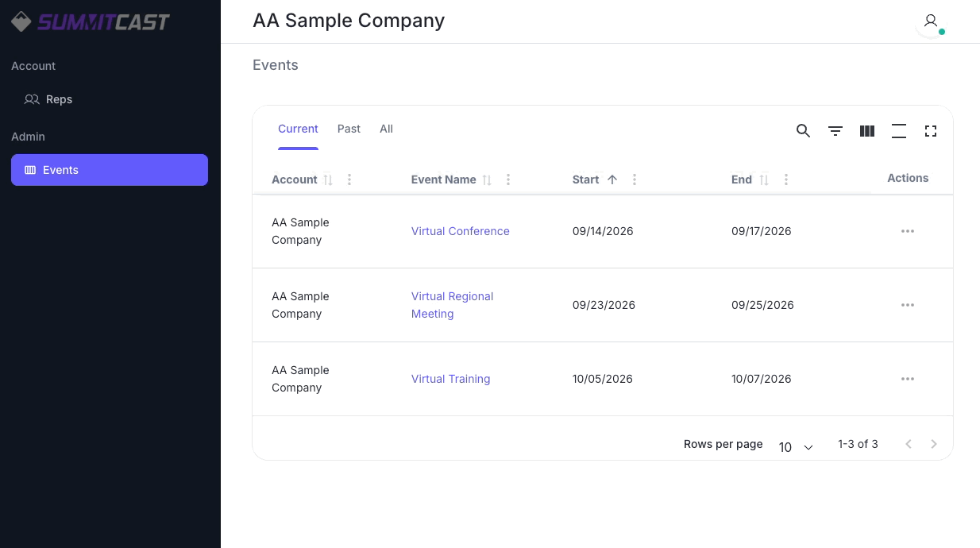Click Account cell in Virtual Conference row
Image resolution: width=980 pixels, height=548 pixels.
(300, 231)
